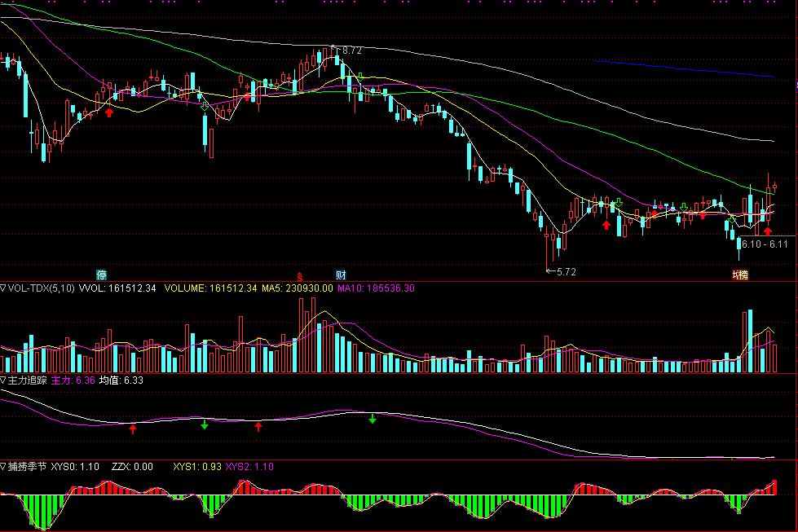Open the 财 financial report marker
Image resolution: width=798 pixels, height=532 pixels.
[341, 275]
